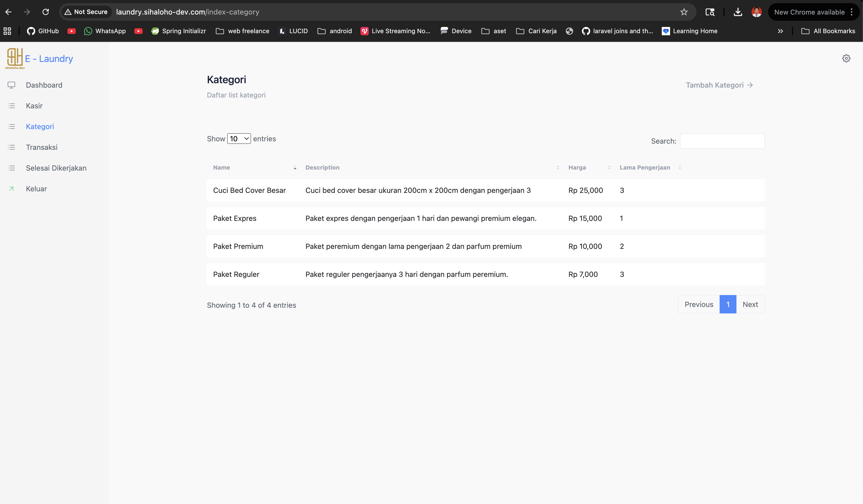Open the second YouTube bookmark icon after WhatsApp
The height and width of the screenshot is (504, 863).
click(138, 31)
